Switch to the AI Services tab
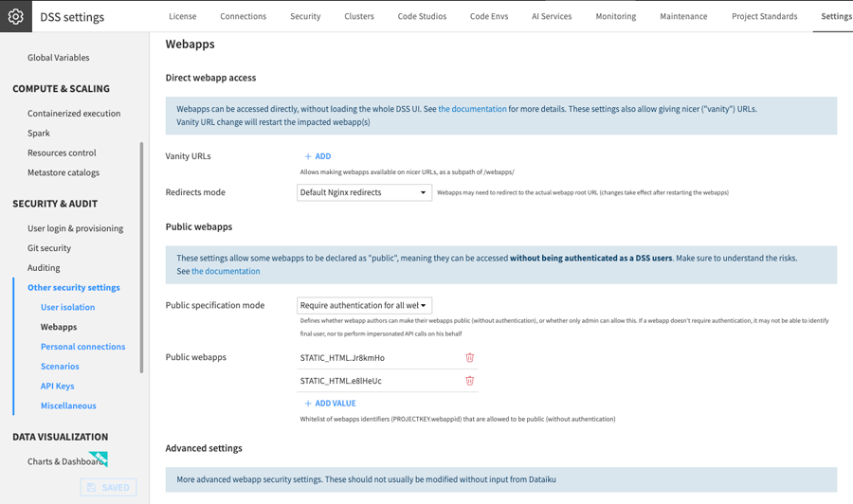The image size is (853, 504). pos(552,16)
